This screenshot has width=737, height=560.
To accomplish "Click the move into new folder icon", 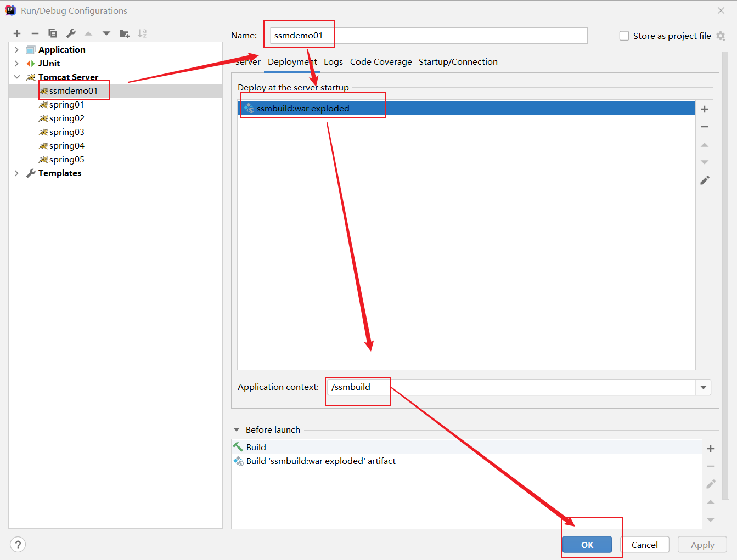I will [x=125, y=33].
